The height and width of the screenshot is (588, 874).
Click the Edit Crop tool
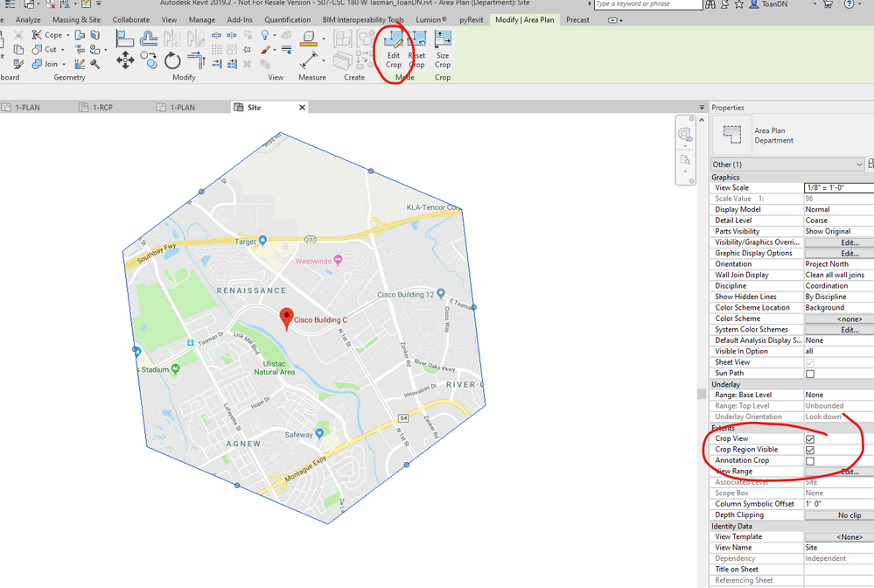(394, 50)
